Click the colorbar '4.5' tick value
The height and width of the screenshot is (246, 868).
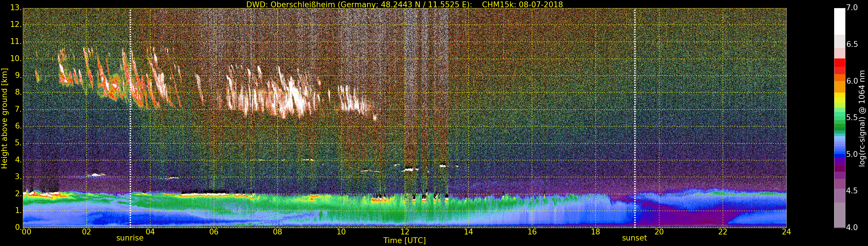click(852, 191)
